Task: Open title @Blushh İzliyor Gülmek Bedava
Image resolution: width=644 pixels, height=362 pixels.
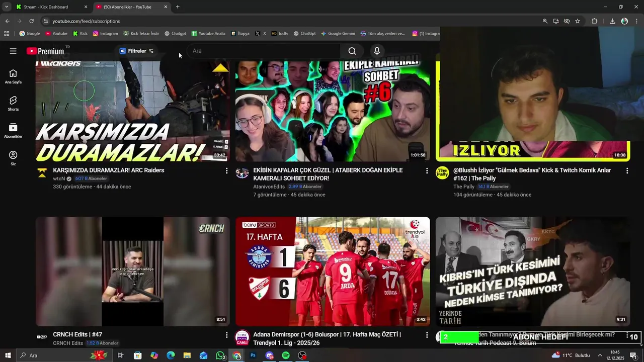Action: pos(532,174)
